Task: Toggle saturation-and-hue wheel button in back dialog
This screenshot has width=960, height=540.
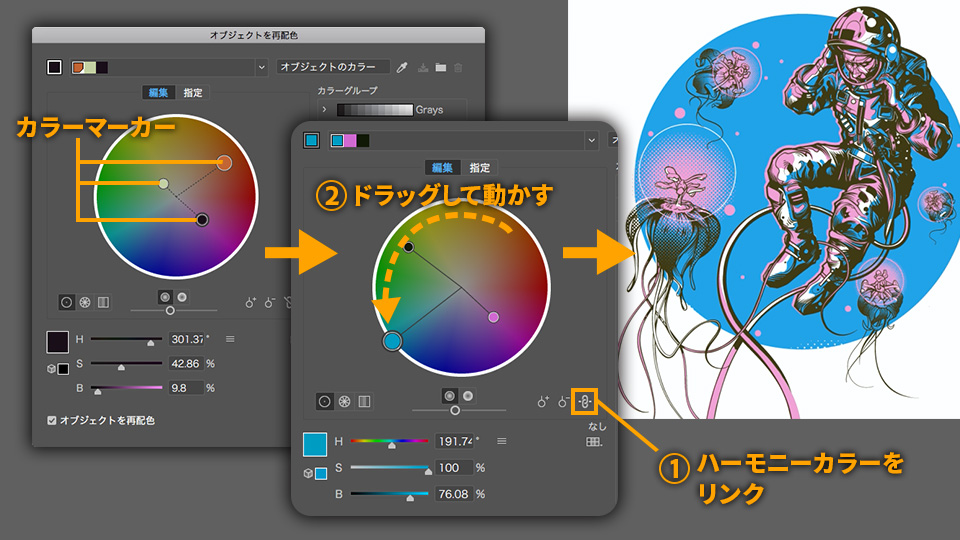Action: pyautogui.click(x=165, y=297)
